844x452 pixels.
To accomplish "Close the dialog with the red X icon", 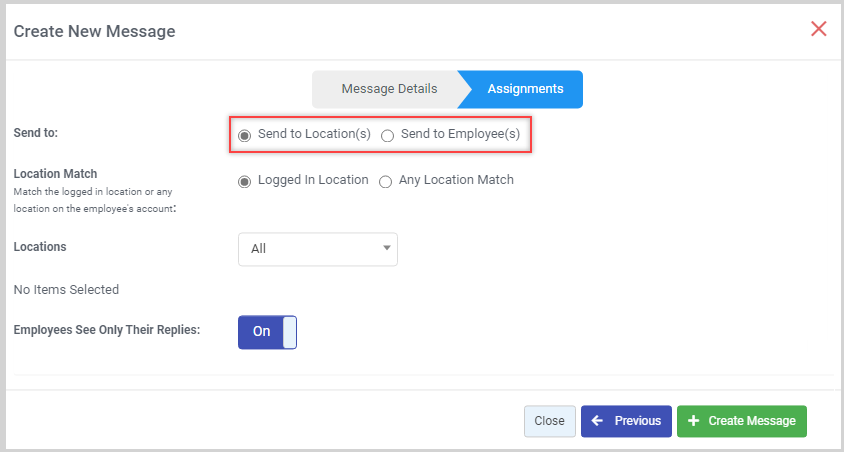I will (x=818, y=29).
